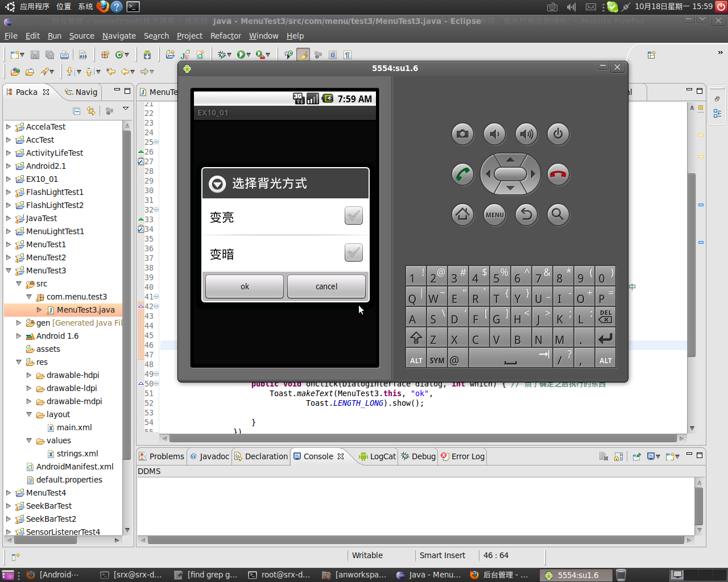Screen dimensions: 728x582
Task: Collapse the src folder
Action: (x=19, y=284)
